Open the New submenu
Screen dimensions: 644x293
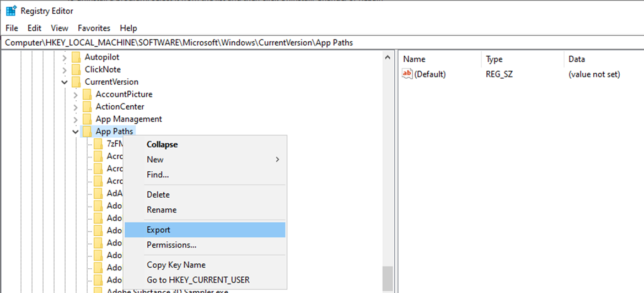pyautogui.click(x=205, y=160)
